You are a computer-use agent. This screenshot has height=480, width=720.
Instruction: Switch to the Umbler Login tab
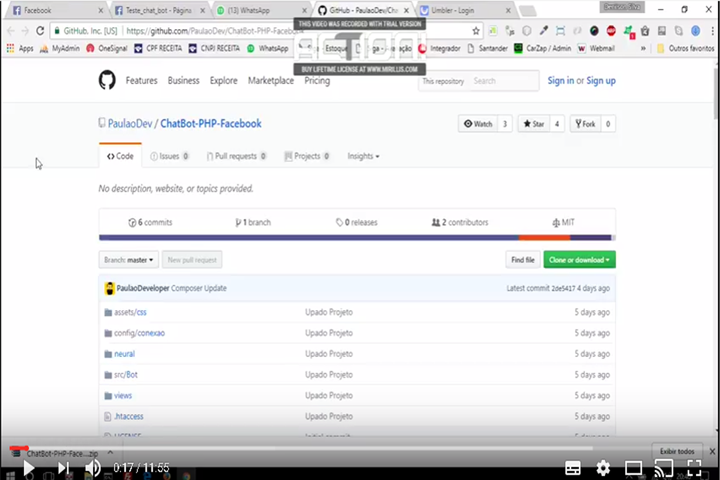pos(465,10)
